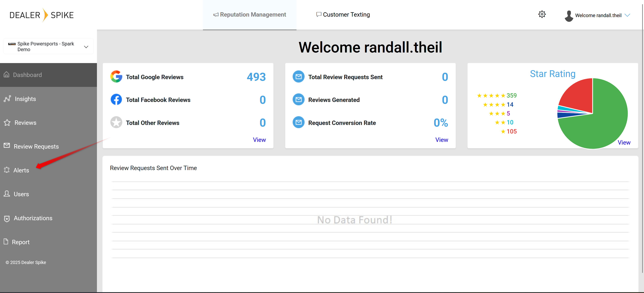Image resolution: width=644 pixels, height=293 pixels.
Task: Click the user avatar silhouette icon
Action: point(569,16)
